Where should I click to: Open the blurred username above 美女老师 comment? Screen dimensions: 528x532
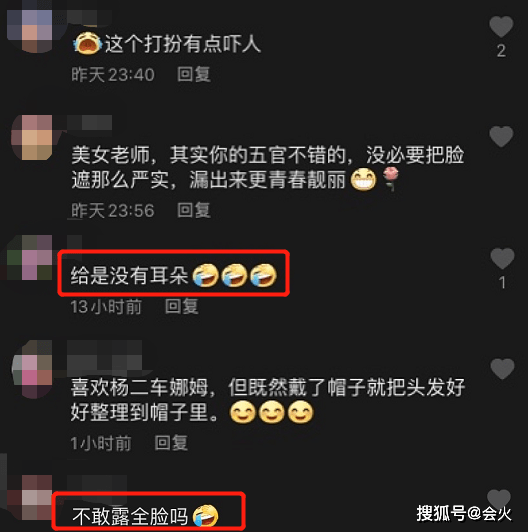click(x=90, y=123)
